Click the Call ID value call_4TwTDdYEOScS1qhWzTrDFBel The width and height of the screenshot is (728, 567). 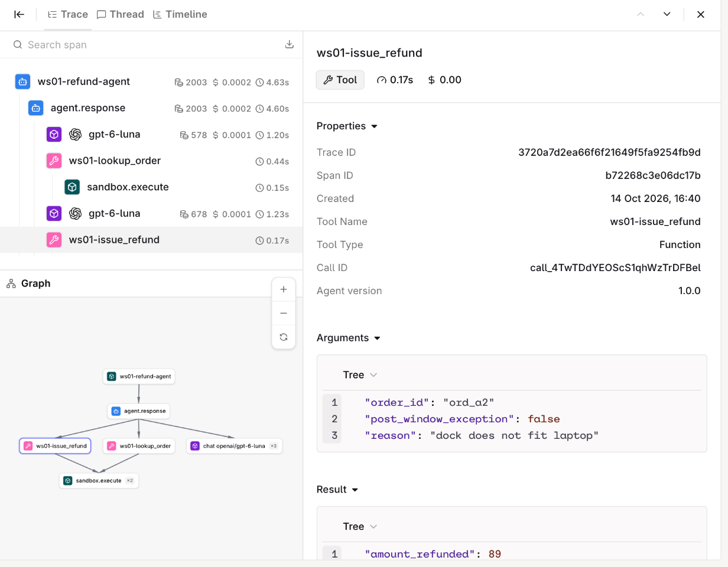click(615, 268)
